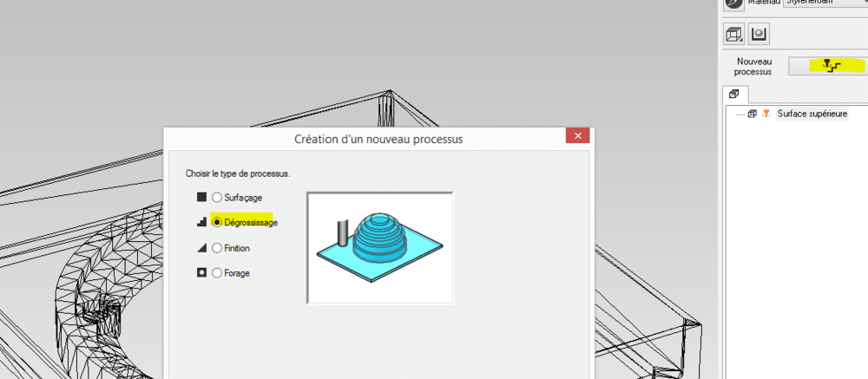Image resolution: width=868 pixels, height=379 pixels.
Task: Click the dialog title Création d'un nouveau processus
Action: [x=378, y=139]
